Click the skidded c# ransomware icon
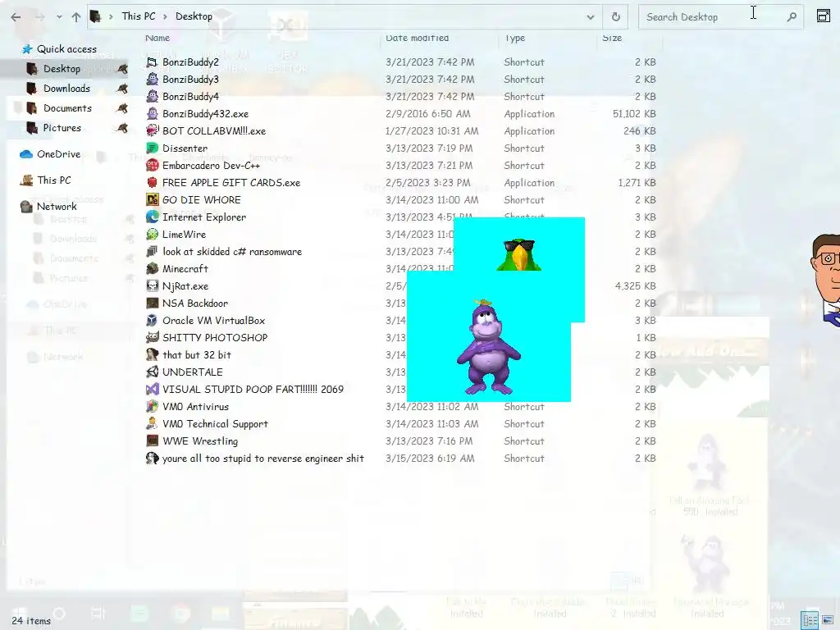 click(x=152, y=251)
